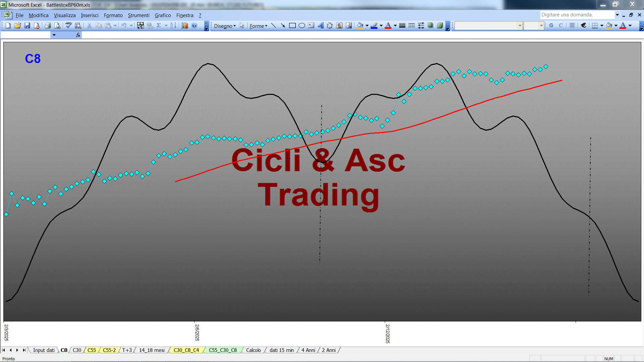Viewport: 644px width, 362px height.
Task: Select the Line drawing tool
Action: coord(273,25)
